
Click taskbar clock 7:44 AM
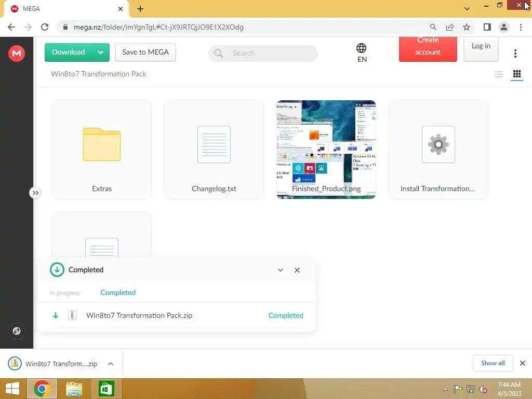click(509, 389)
